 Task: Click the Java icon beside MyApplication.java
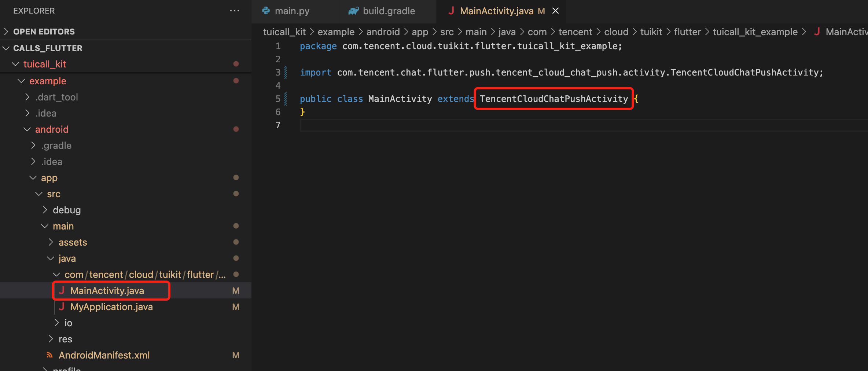click(62, 306)
